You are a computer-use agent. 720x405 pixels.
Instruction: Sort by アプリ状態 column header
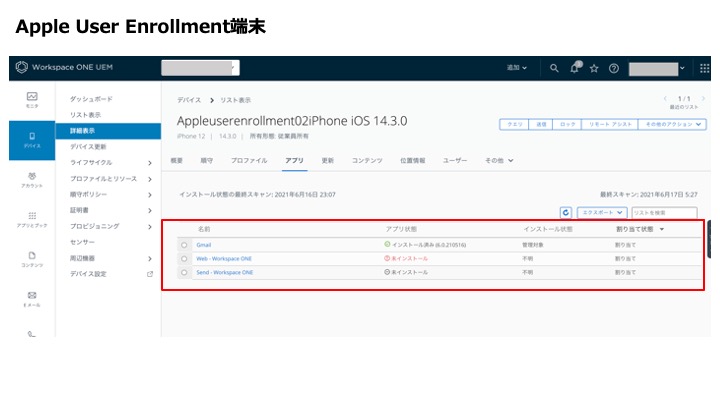[x=401, y=229]
